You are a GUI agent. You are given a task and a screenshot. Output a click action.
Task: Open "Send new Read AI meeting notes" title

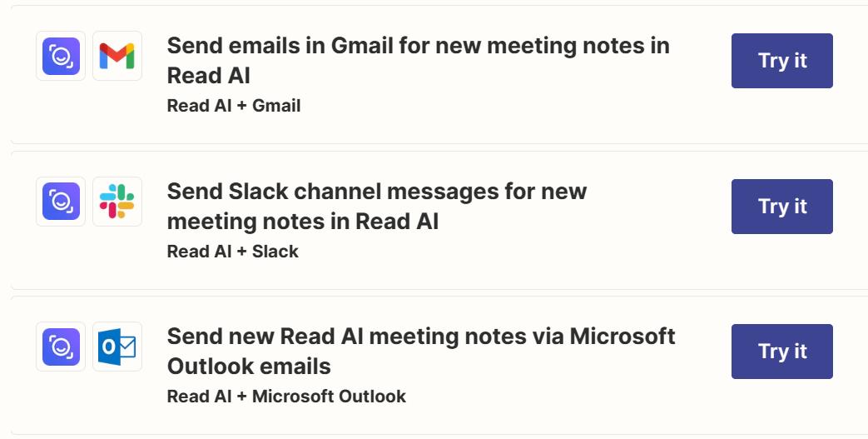coord(420,337)
